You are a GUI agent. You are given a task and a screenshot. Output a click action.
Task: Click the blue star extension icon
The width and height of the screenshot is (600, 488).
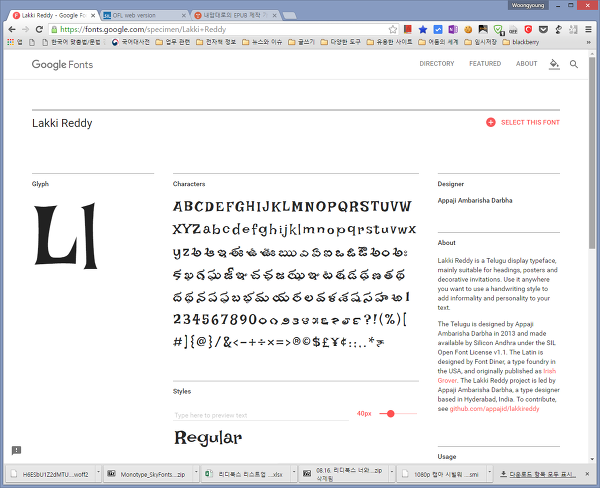tap(423, 29)
